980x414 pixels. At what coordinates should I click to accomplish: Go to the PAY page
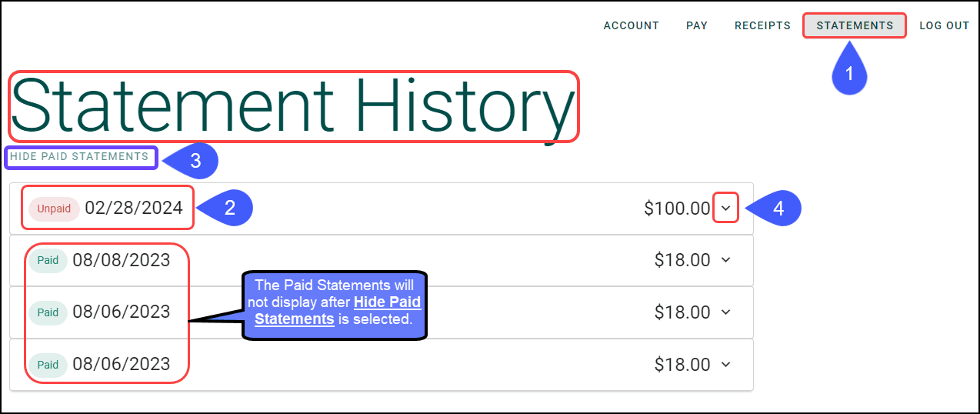point(697,25)
